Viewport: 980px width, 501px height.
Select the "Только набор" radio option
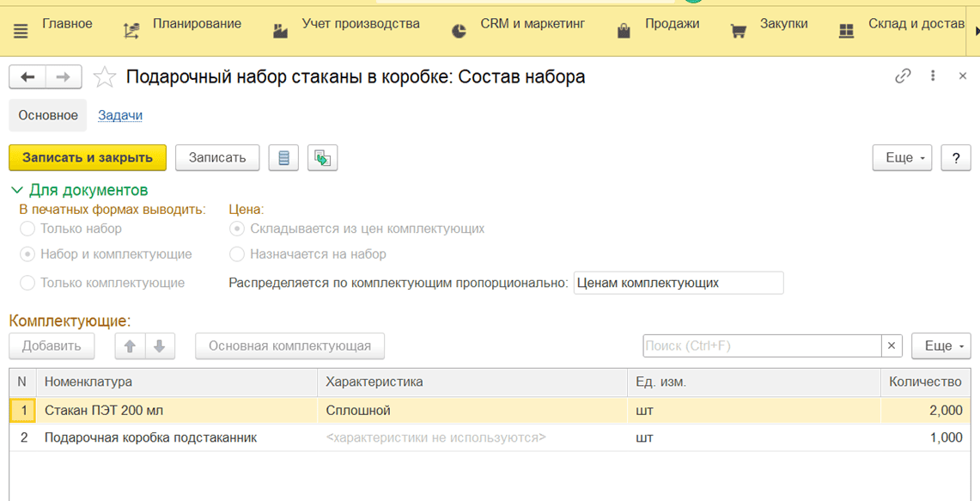coord(27,229)
